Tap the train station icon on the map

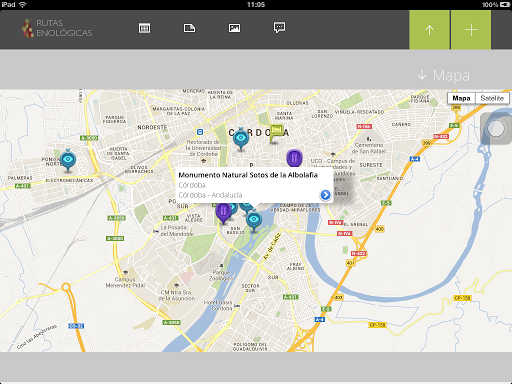point(200,132)
